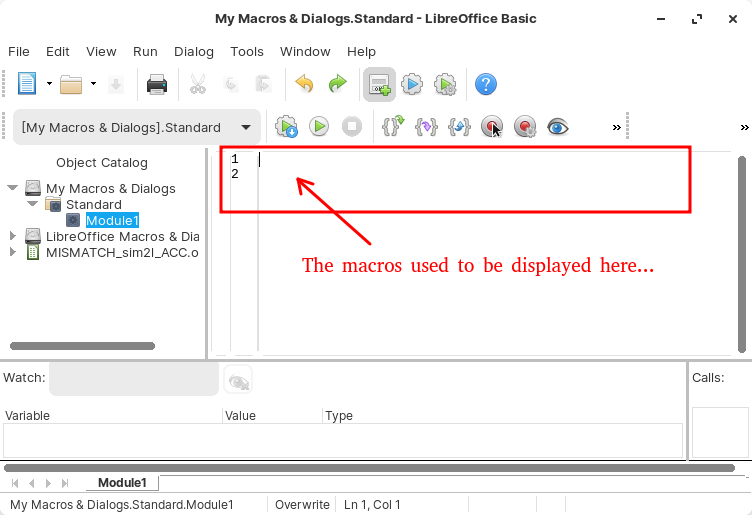Viewport: 752px width, 515px height.
Task: Open the Tools menu
Action: (x=247, y=51)
